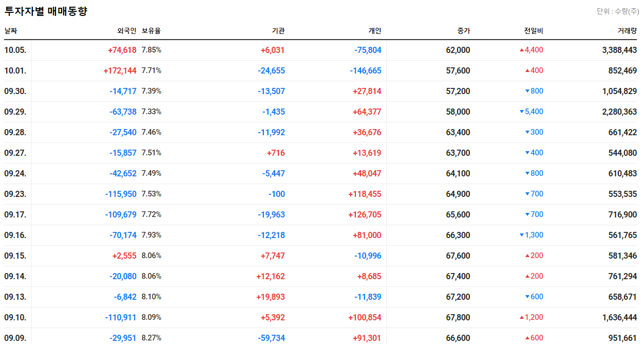Click institution value +19,893
The image size is (644, 344).
[271, 297]
